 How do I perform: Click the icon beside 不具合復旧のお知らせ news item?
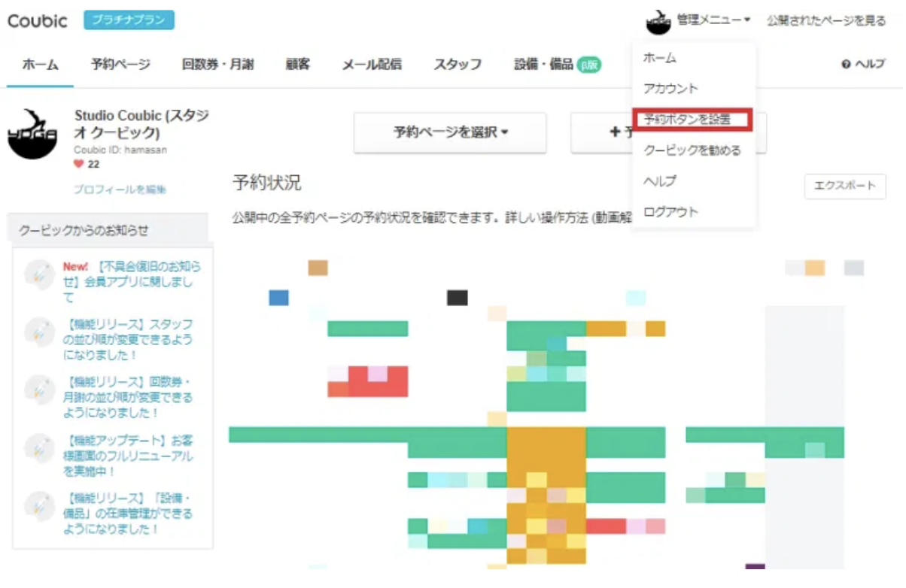(x=39, y=275)
